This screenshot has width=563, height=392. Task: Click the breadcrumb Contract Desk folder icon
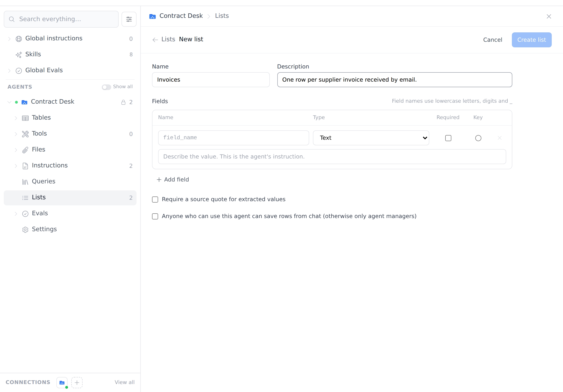click(x=152, y=16)
